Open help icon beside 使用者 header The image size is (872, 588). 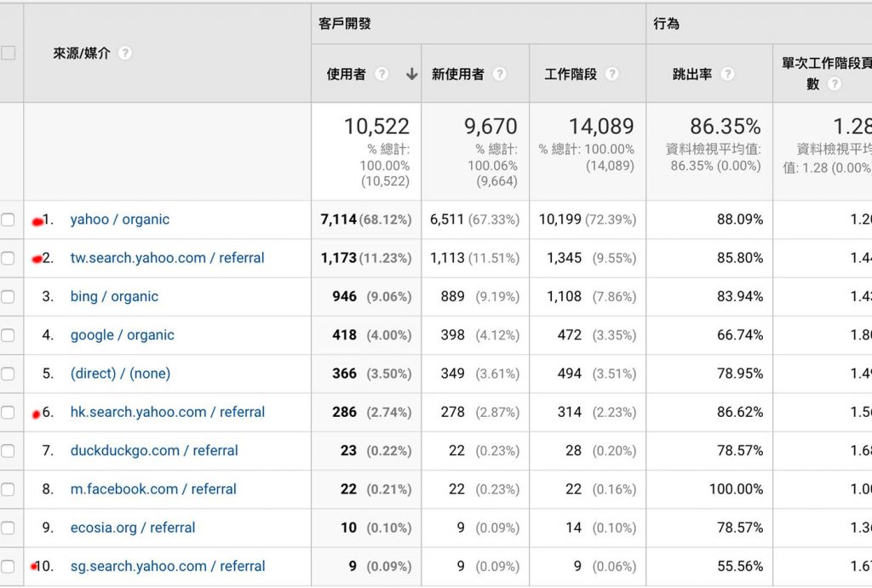pyautogui.click(x=381, y=73)
